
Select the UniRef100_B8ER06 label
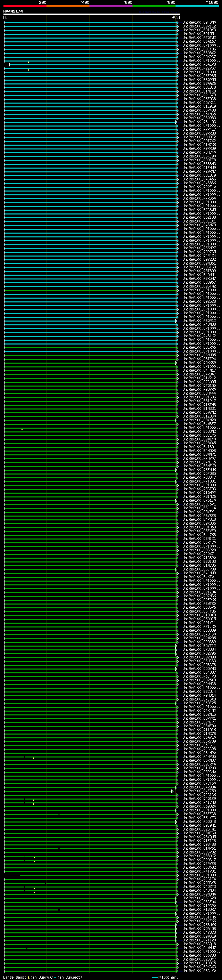click(199, 347)
